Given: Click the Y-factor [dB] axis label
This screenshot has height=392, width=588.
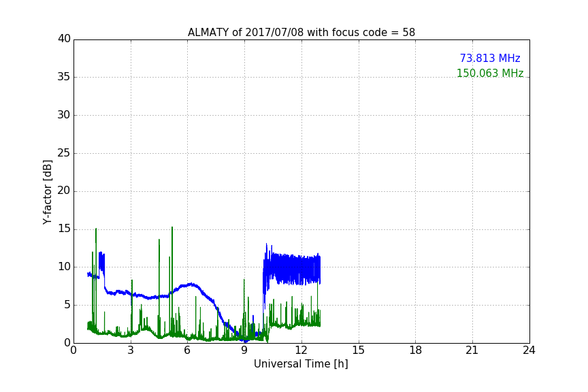Looking at the screenshot, I should pos(47,192).
